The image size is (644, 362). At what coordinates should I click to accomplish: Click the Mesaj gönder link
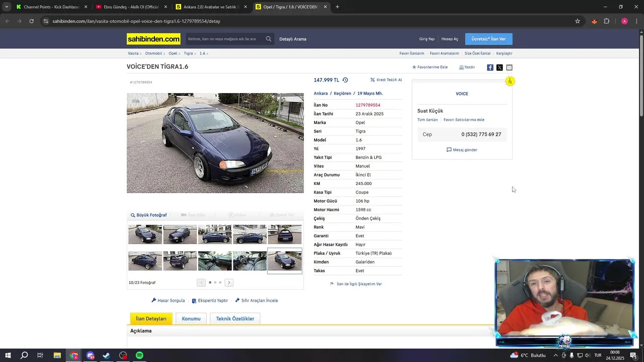(462, 150)
